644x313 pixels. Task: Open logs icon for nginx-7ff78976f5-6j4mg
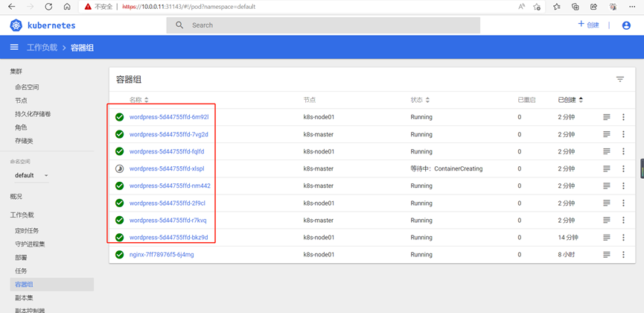[607, 255]
